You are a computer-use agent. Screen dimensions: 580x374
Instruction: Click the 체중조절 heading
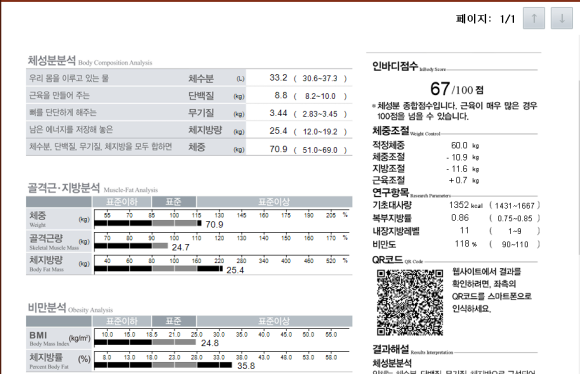[x=390, y=131]
